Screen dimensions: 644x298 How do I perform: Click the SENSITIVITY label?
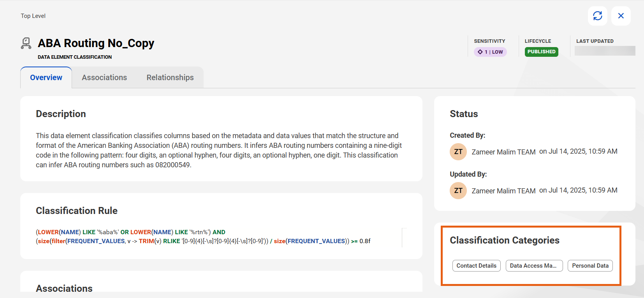click(489, 41)
